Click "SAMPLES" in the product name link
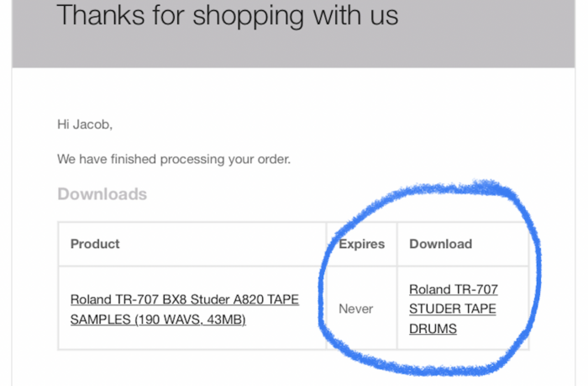The height and width of the screenshot is (386, 588). coord(97,320)
